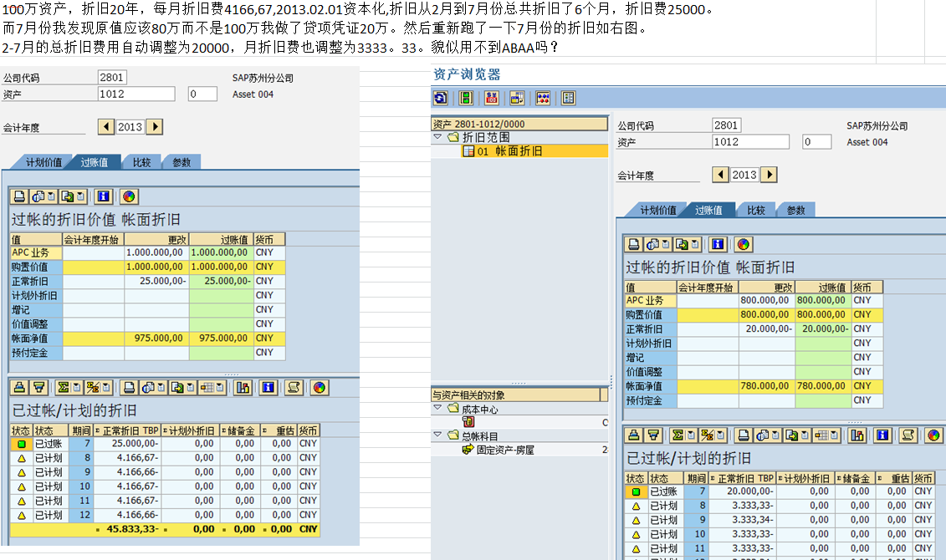Click print icon above right 过帐的折旧价值 table
This screenshot has height=560, width=946.
coord(633,244)
